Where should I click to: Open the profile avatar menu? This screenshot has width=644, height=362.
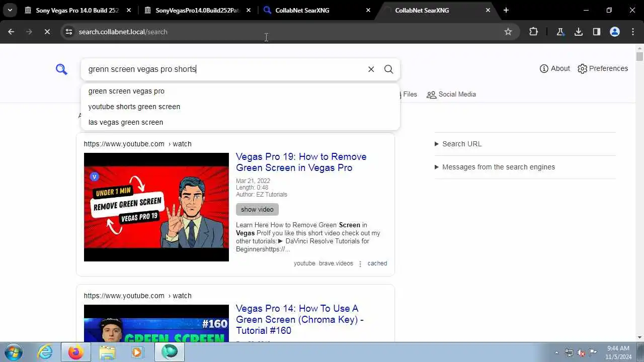(x=615, y=32)
